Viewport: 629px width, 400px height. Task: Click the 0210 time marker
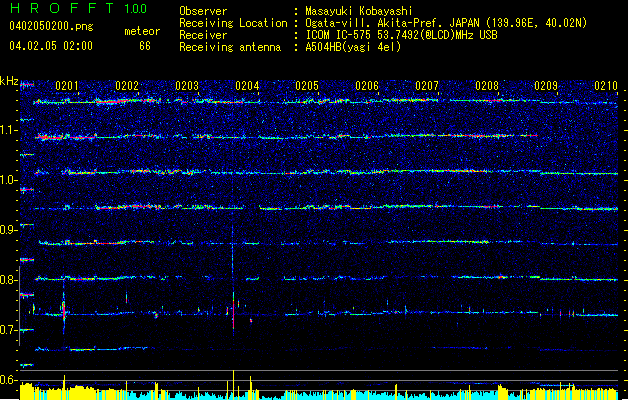[x=606, y=86]
